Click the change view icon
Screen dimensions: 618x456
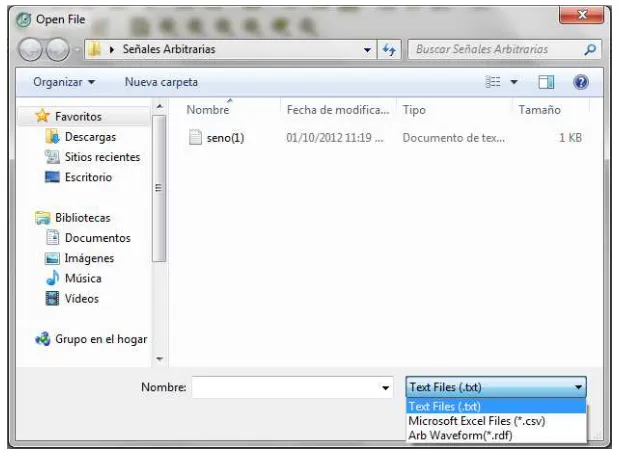493,82
